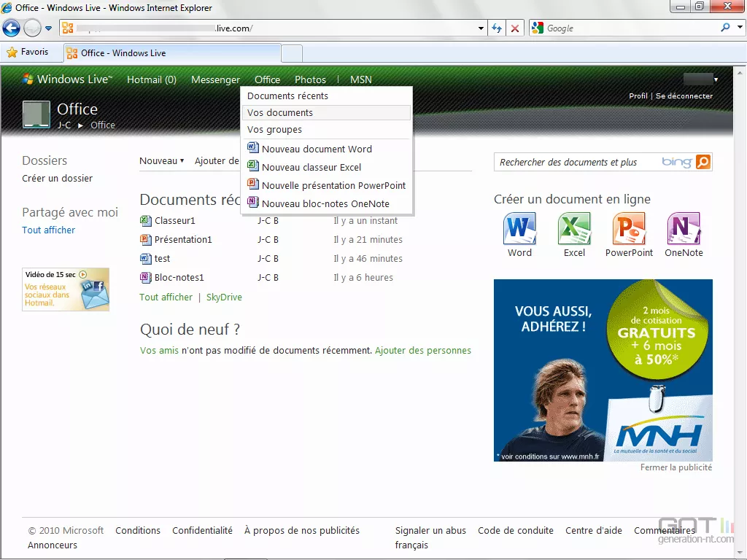The image size is (747, 560).
Task: Click Créer un dossier link
Action: point(57,178)
